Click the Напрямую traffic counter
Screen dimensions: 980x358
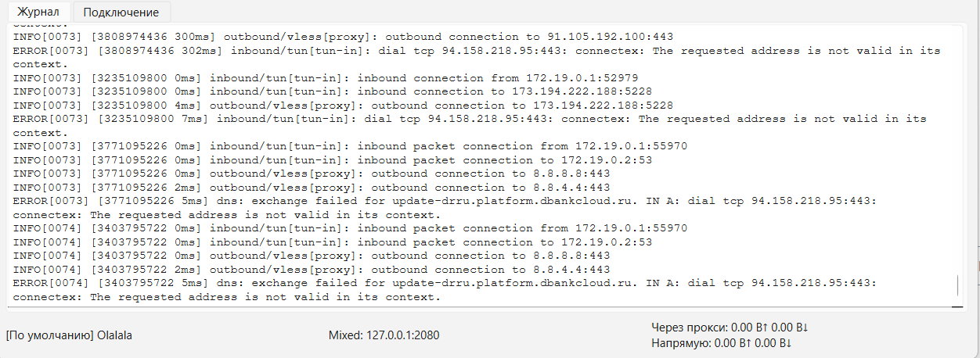pos(722,342)
